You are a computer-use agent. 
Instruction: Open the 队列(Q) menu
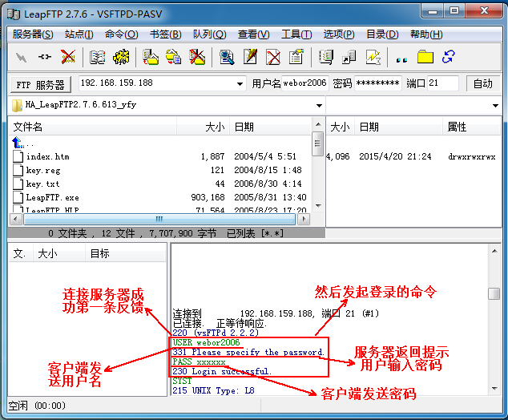coord(210,34)
